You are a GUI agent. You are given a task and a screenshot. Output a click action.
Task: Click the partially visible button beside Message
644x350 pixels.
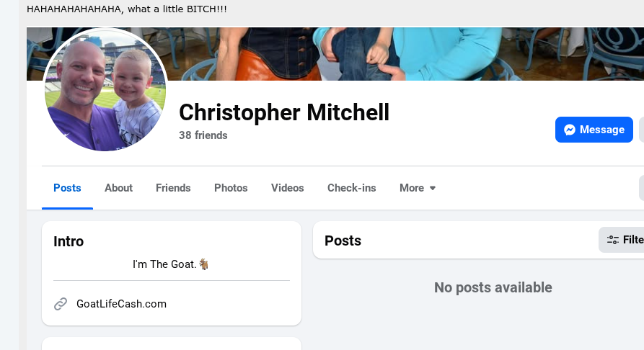point(642,130)
